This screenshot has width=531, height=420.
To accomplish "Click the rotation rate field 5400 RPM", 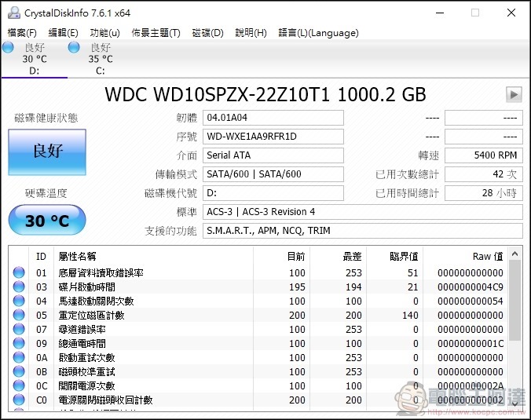I will point(484,155).
